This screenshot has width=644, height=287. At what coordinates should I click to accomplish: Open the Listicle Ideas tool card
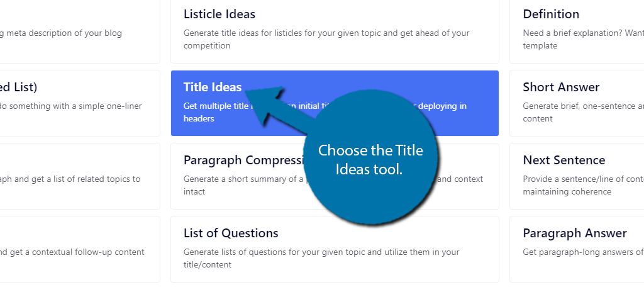[x=335, y=31]
